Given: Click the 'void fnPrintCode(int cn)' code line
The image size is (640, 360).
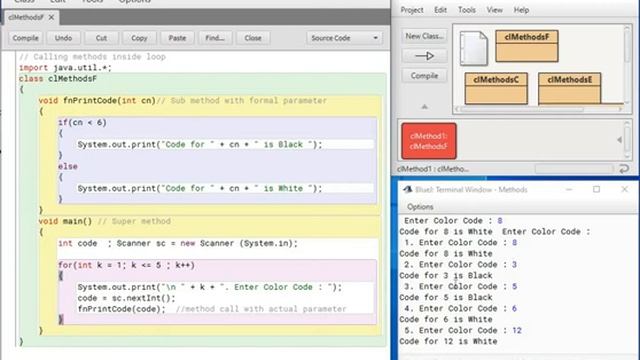Looking at the screenshot, I should coord(97,100).
